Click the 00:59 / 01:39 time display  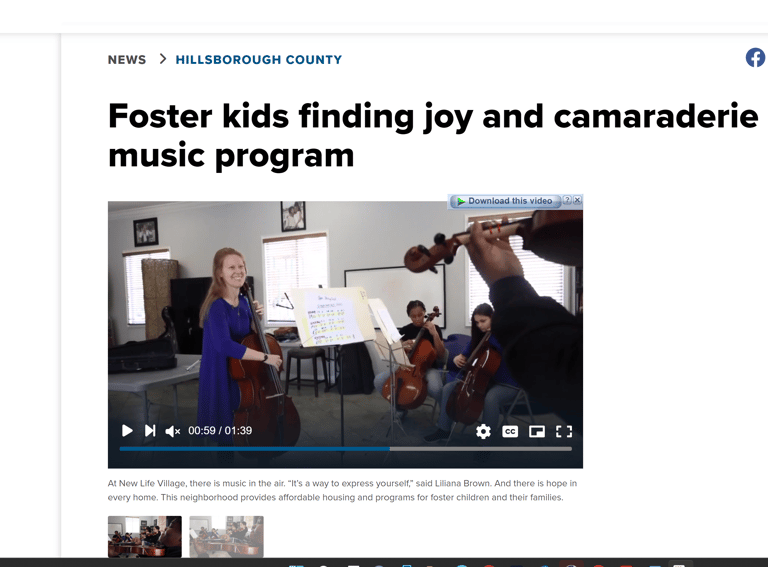[220, 431]
